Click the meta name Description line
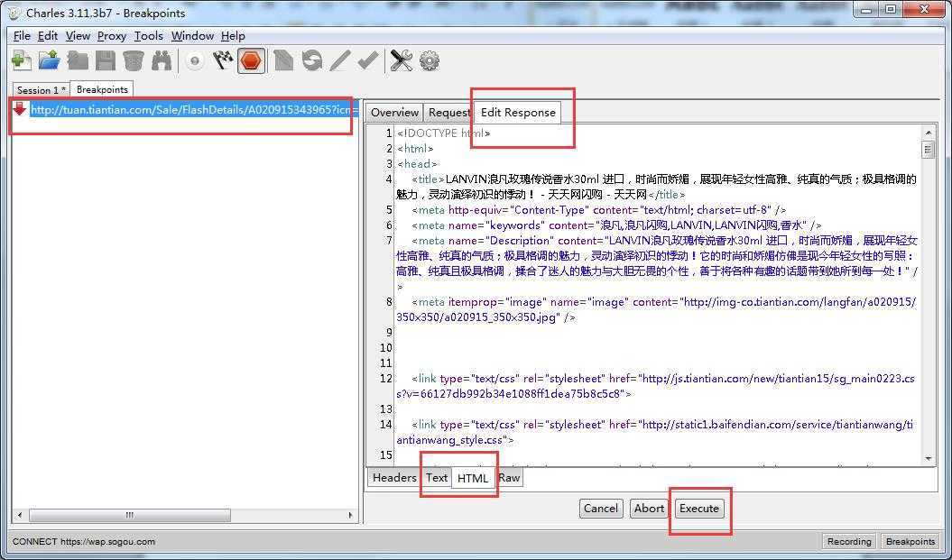This screenshot has width=952, height=560. pos(657,263)
